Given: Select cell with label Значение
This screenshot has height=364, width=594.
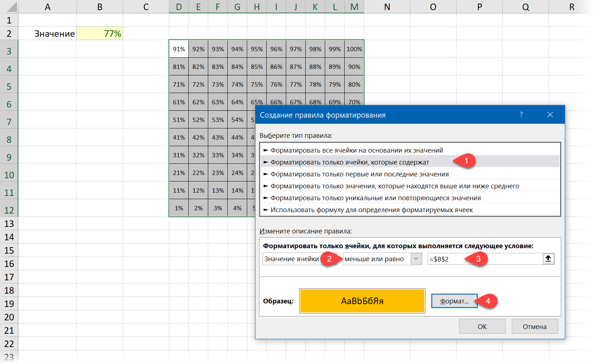Looking at the screenshot, I should tap(47, 34).
